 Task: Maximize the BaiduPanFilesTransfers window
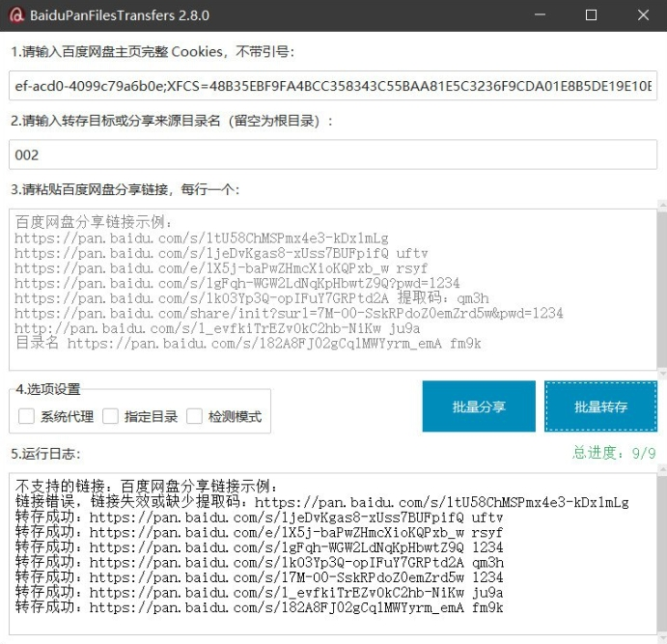tap(592, 15)
